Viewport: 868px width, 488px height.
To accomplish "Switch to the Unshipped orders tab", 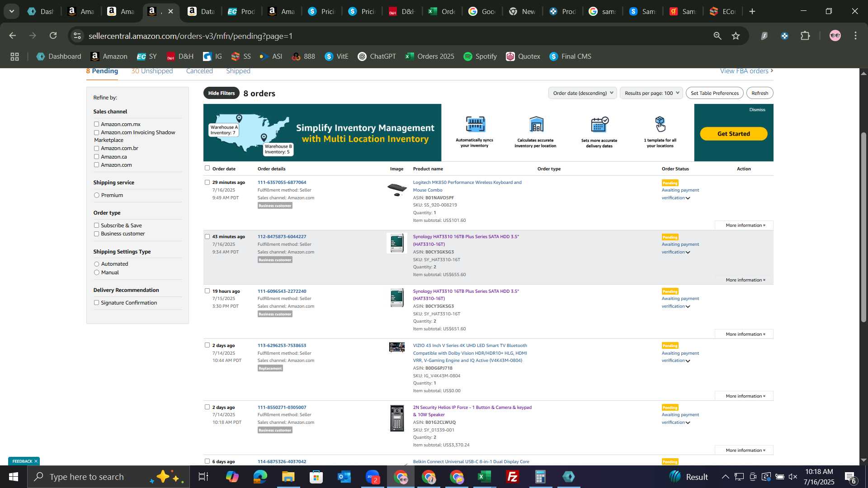I will tap(152, 71).
